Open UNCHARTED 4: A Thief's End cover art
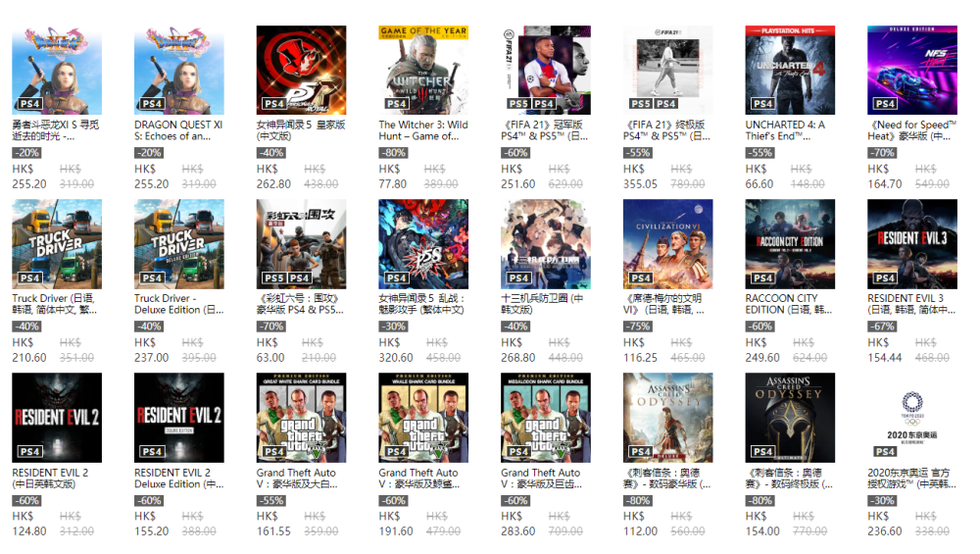Viewport: 980px width, 554px height. click(x=790, y=70)
